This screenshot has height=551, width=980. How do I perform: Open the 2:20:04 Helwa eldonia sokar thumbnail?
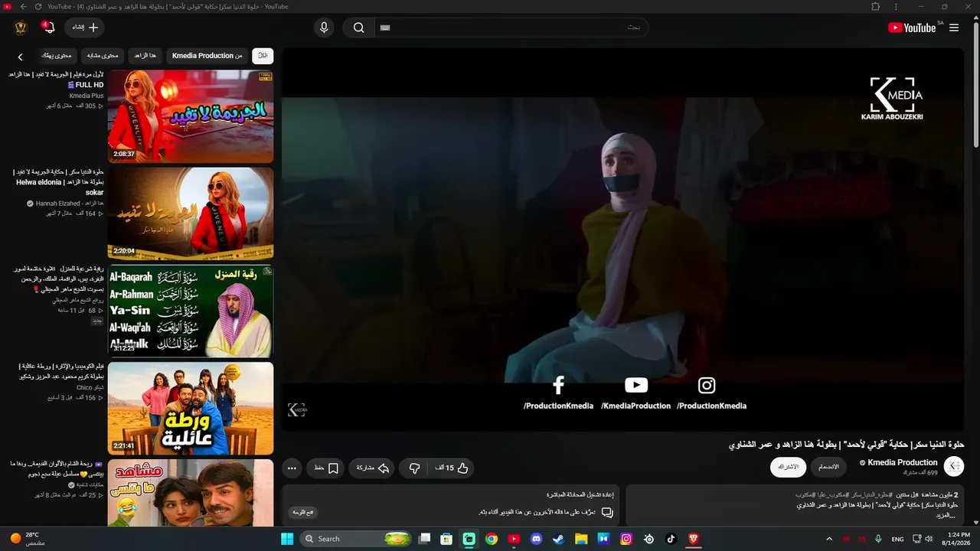click(x=191, y=214)
